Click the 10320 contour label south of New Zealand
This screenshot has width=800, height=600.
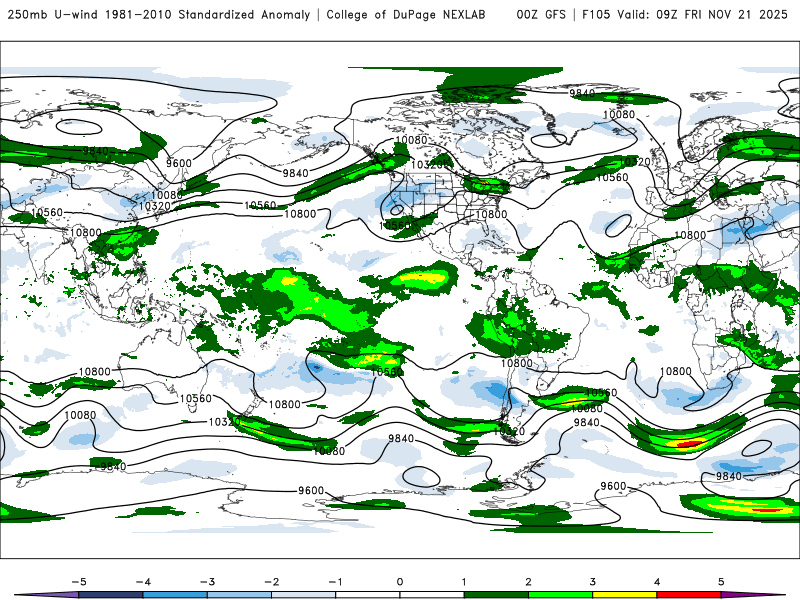224,422
